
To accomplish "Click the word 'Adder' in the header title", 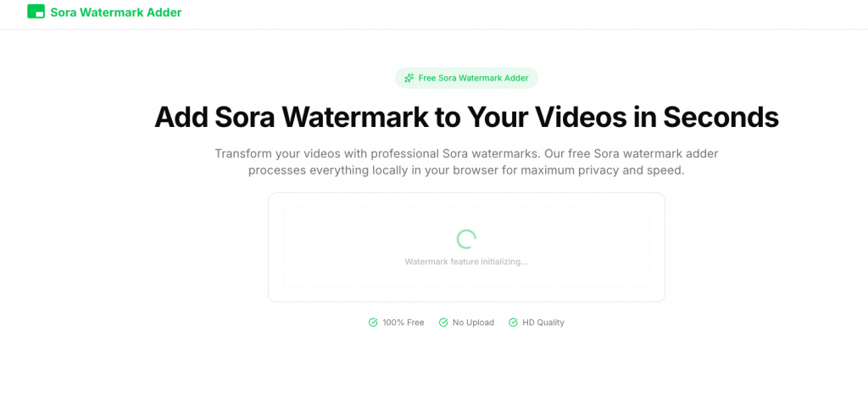I will (x=164, y=12).
